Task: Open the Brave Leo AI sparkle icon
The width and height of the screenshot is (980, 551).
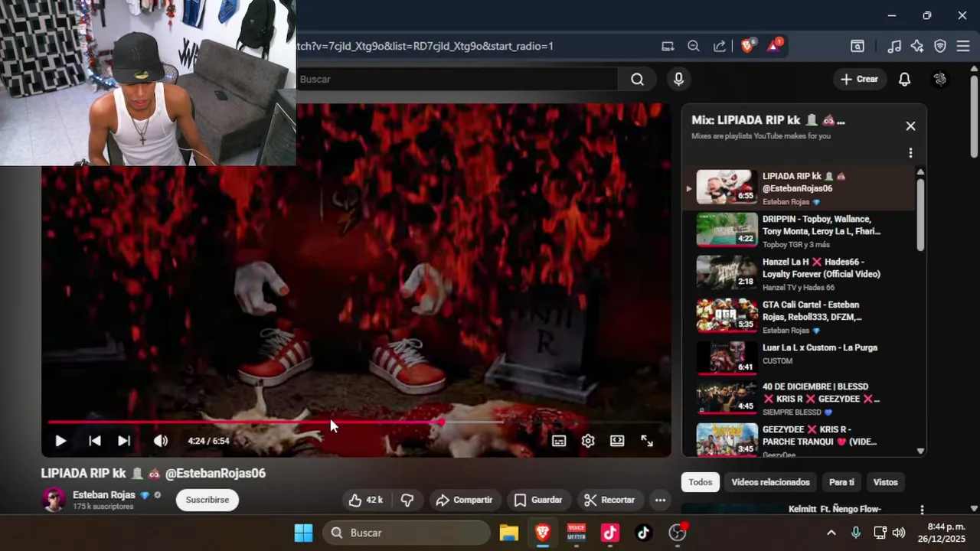Action: tap(917, 46)
